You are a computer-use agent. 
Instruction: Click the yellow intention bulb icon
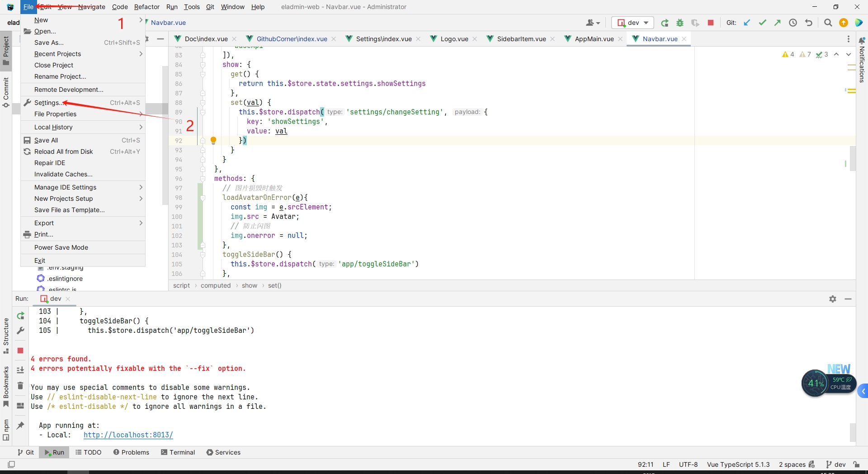coord(213,140)
